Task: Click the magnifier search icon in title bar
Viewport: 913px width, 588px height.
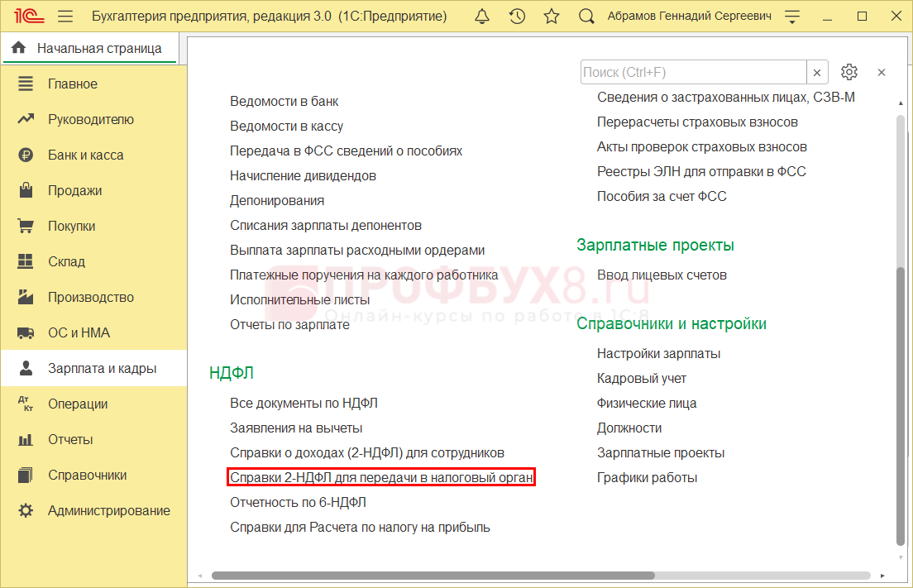Action: pos(586,17)
